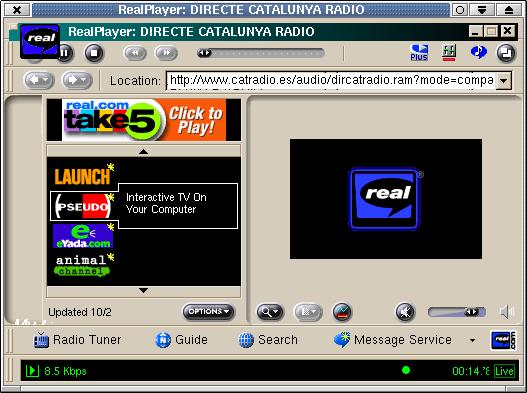Select the eYada.com channel thumbnail
The width and height of the screenshot is (527, 393).
pyautogui.click(x=83, y=236)
